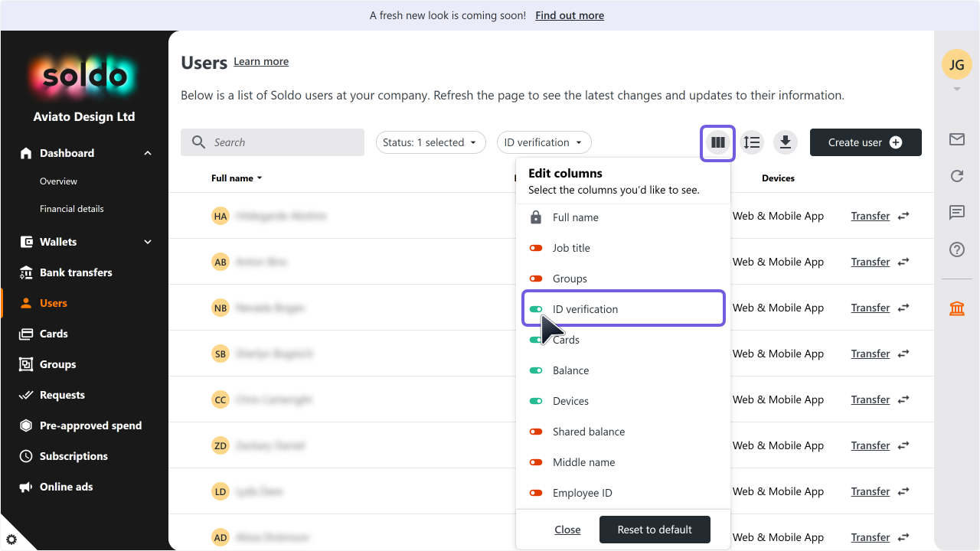Screen dimensions: 980x551
Task: Click the NB user avatar
Action: coord(220,308)
